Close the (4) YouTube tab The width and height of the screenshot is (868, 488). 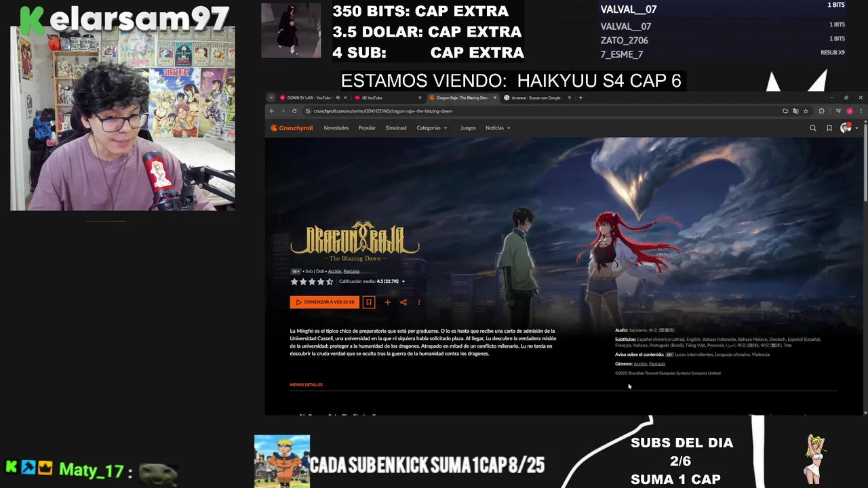[420, 98]
